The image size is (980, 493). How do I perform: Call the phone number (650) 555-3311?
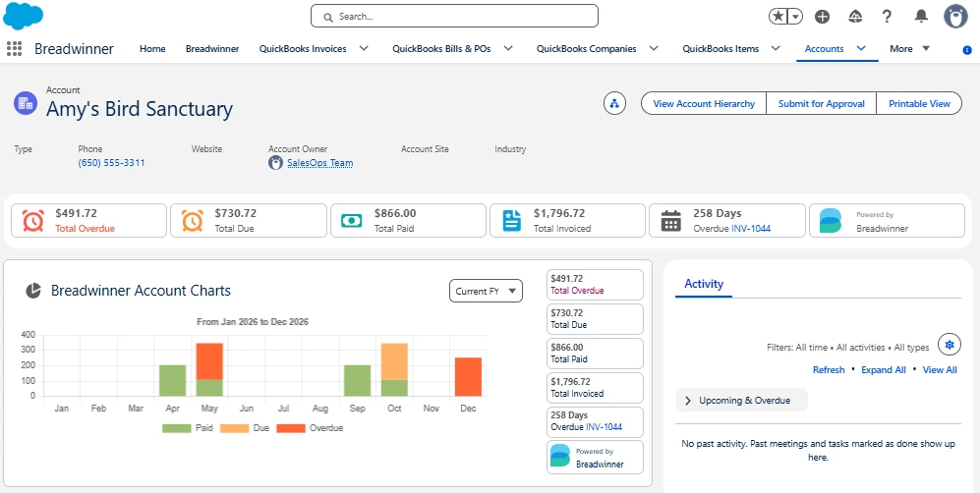(111, 163)
